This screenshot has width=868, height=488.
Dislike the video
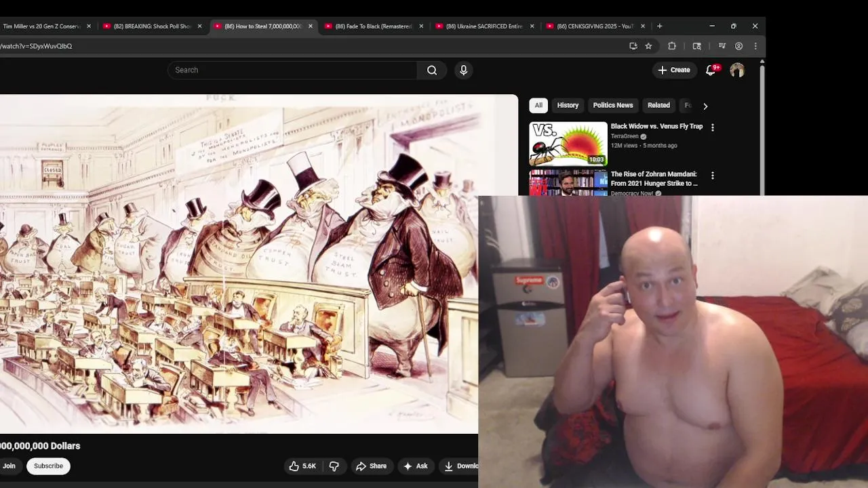tap(334, 466)
